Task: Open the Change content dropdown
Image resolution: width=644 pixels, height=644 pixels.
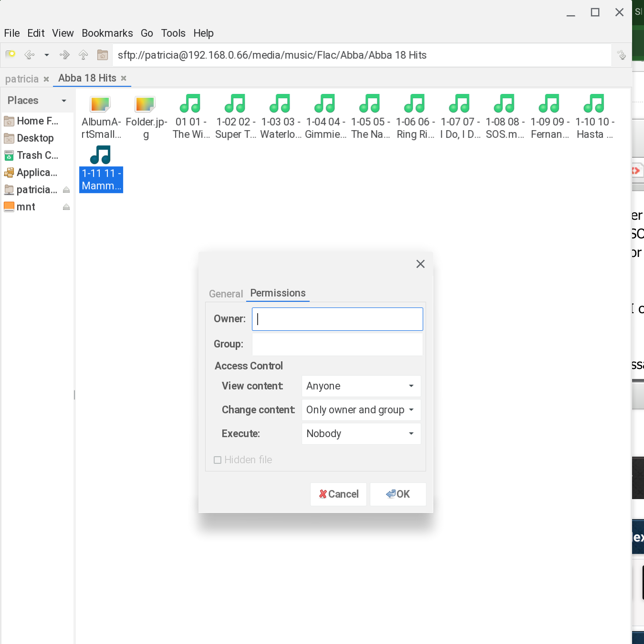Action: tap(361, 410)
